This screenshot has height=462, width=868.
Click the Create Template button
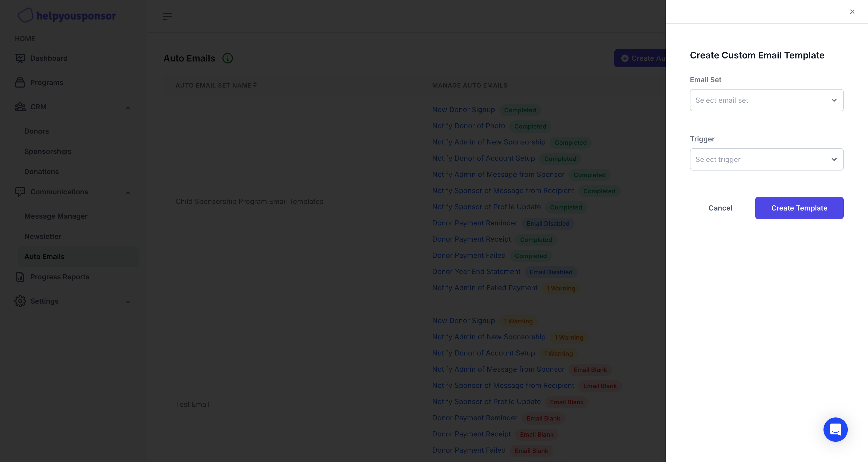point(799,208)
